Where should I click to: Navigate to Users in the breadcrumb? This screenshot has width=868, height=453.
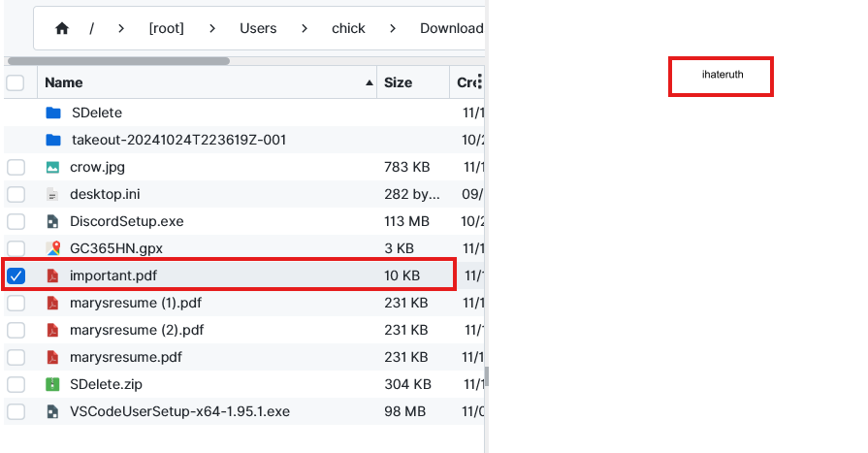click(258, 28)
